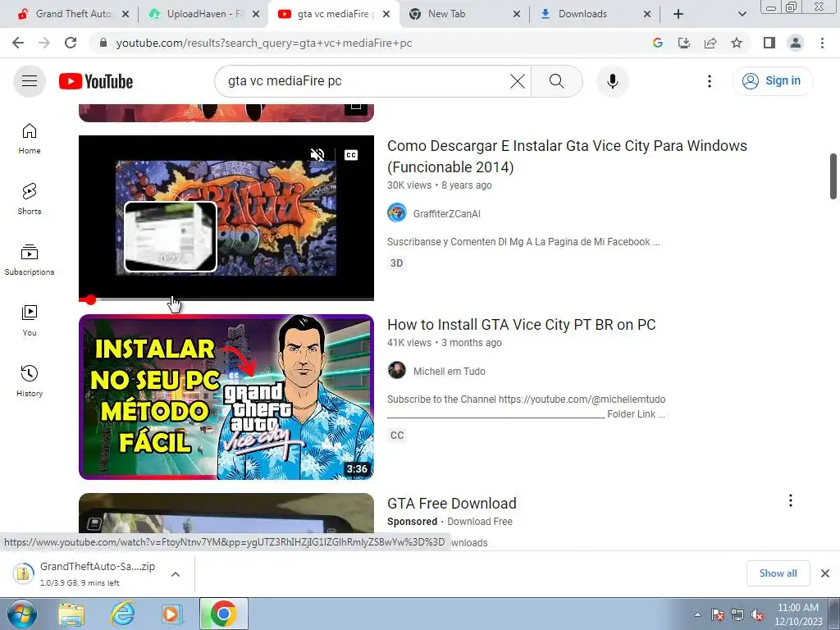Click the magnifier search button
The height and width of the screenshot is (630, 840).
(x=557, y=81)
